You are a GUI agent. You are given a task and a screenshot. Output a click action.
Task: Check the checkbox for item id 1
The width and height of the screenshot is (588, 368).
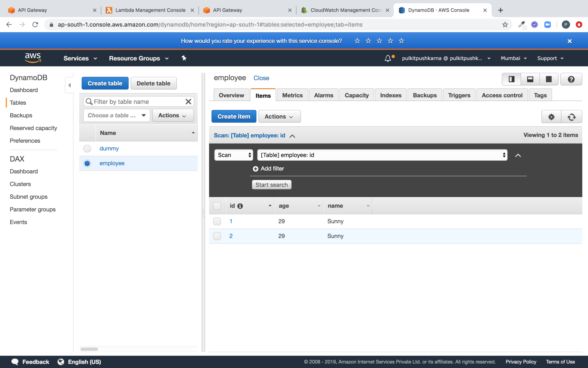(217, 221)
